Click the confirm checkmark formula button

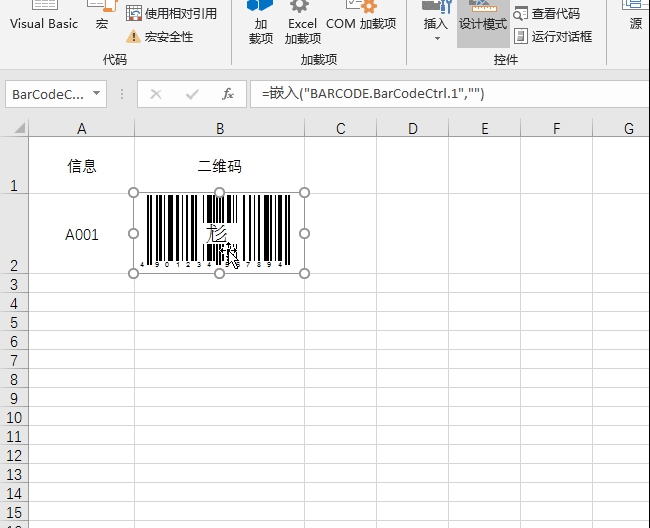click(x=192, y=94)
